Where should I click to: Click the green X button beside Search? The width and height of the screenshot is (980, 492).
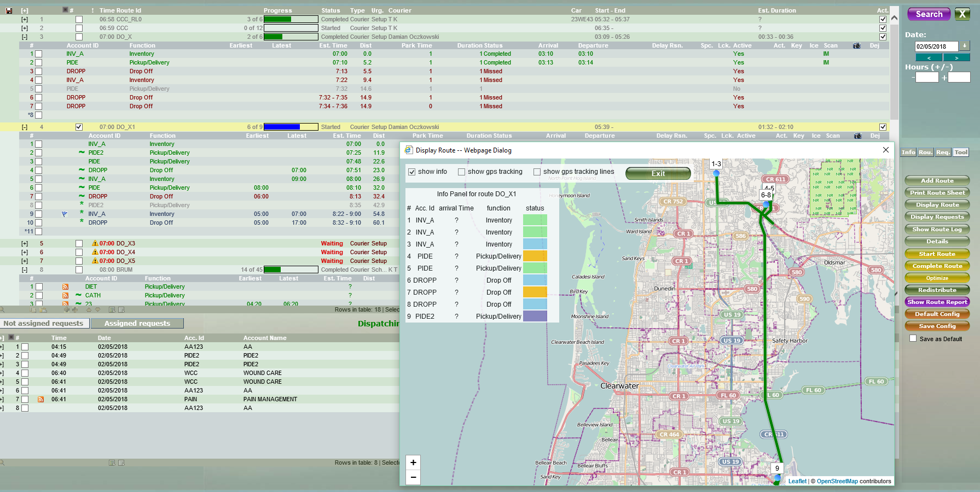pos(962,14)
